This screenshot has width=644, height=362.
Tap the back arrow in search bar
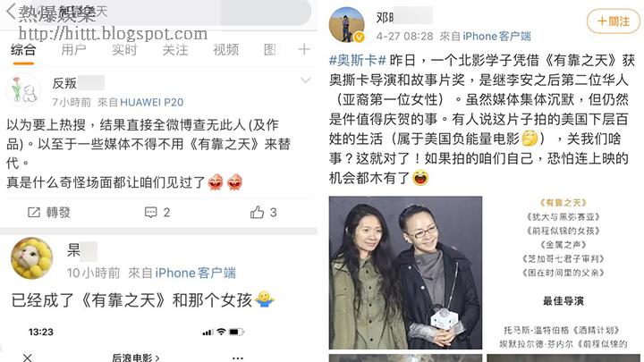coord(11,11)
